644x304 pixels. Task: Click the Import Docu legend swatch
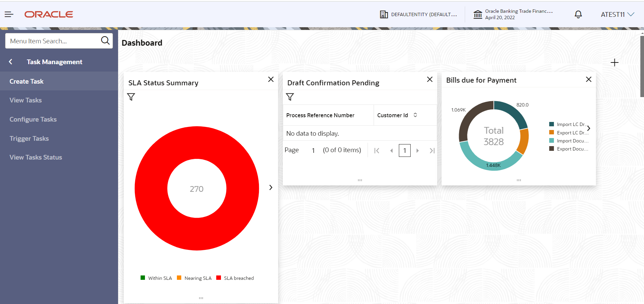pos(552,141)
